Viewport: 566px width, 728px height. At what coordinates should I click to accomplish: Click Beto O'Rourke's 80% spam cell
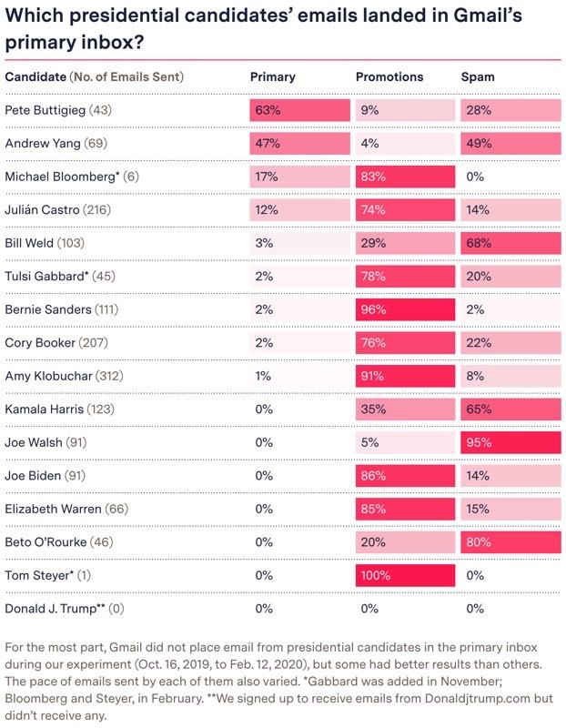tap(510, 541)
